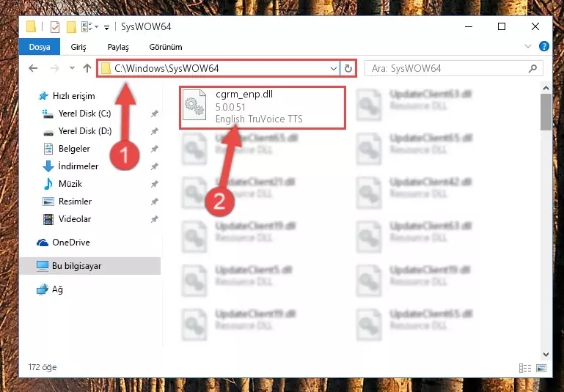Image resolution: width=564 pixels, height=392 pixels.
Task: Click the Back navigation arrow
Action: 33,68
